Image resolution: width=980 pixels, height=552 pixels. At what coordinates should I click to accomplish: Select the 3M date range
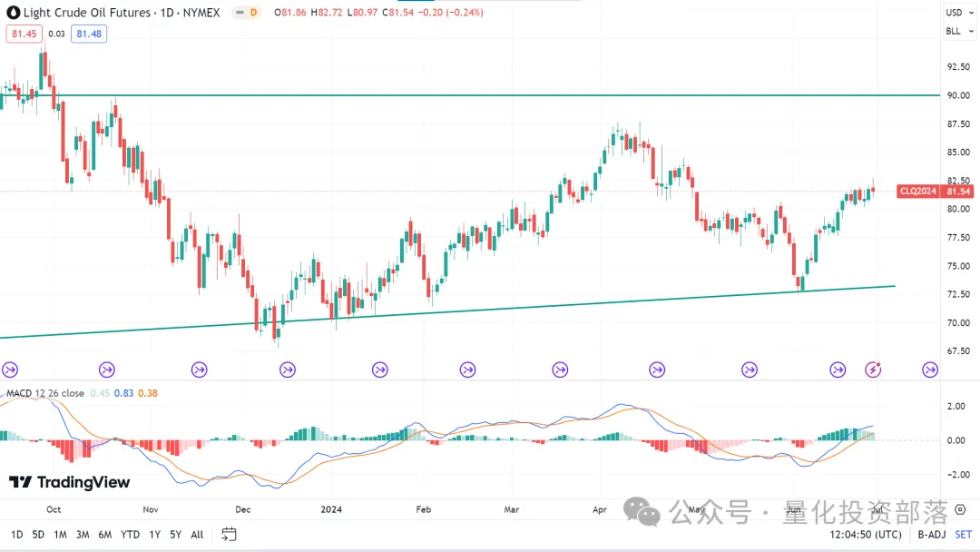[83, 535]
